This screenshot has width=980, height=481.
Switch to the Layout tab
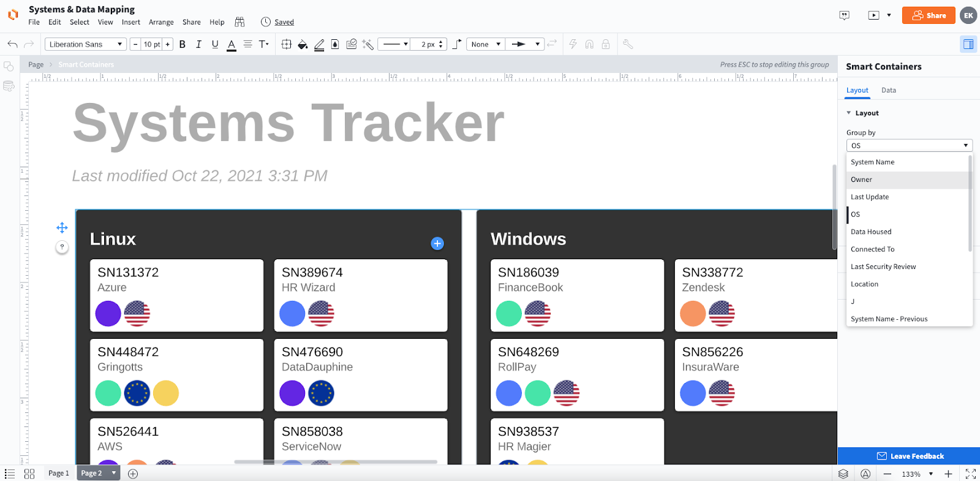[x=857, y=90]
